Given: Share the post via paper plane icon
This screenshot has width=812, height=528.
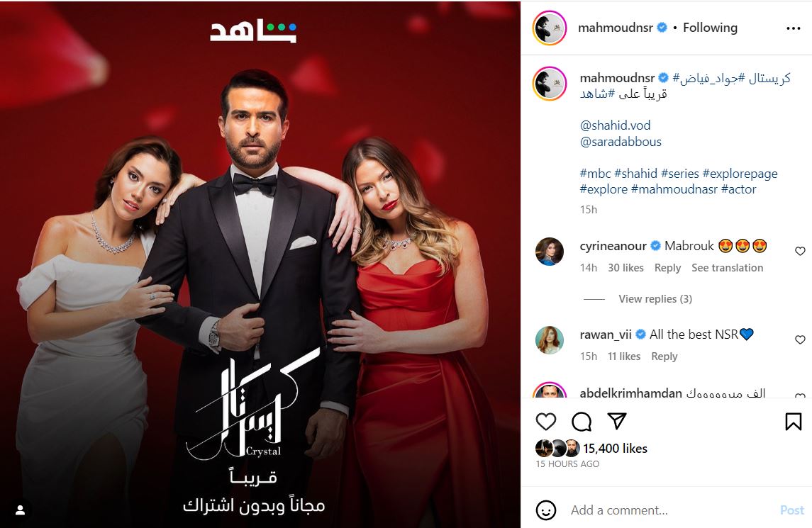Looking at the screenshot, I should (617, 421).
